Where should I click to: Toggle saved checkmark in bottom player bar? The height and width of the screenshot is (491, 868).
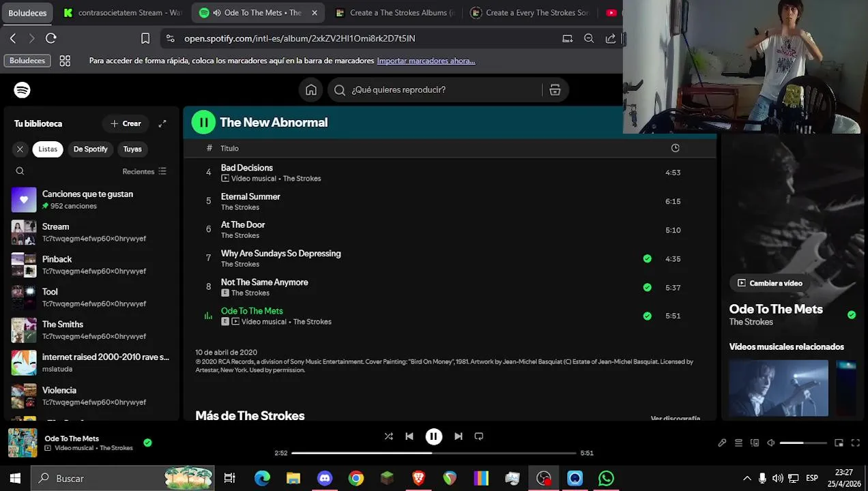coord(147,443)
